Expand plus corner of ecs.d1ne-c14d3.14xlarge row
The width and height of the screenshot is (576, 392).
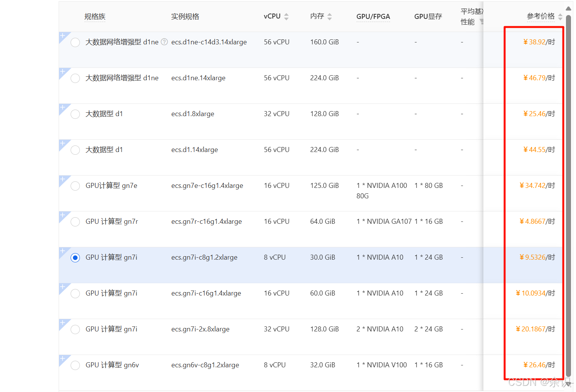[62, 35]
